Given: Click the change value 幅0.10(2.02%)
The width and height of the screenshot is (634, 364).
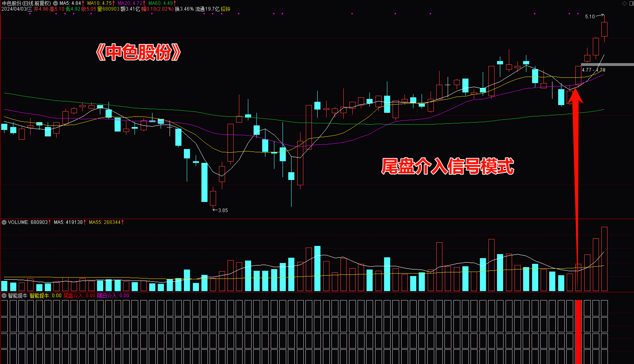Looking at the screenshot, I should [157, 9].
